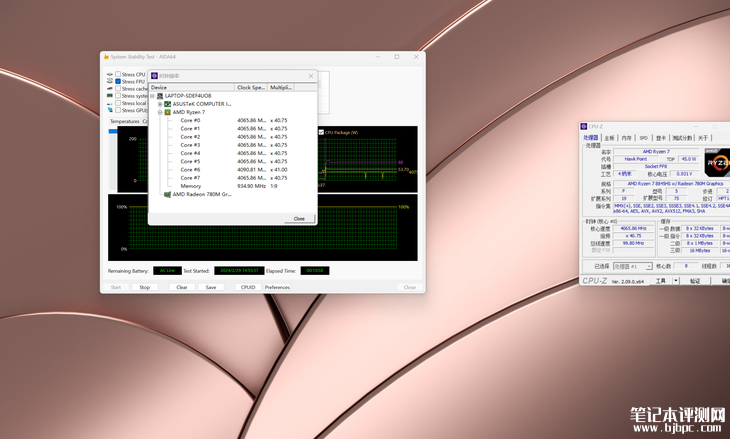Expand the ASUSTeK COMPUTER node
730x439 pixels.
(x=160, y=104)
